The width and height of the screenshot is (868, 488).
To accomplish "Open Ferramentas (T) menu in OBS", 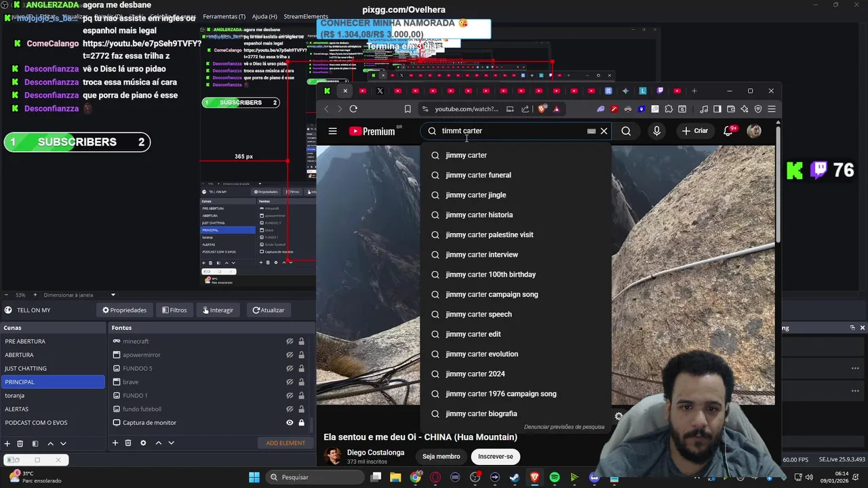I will click(224, 16).
